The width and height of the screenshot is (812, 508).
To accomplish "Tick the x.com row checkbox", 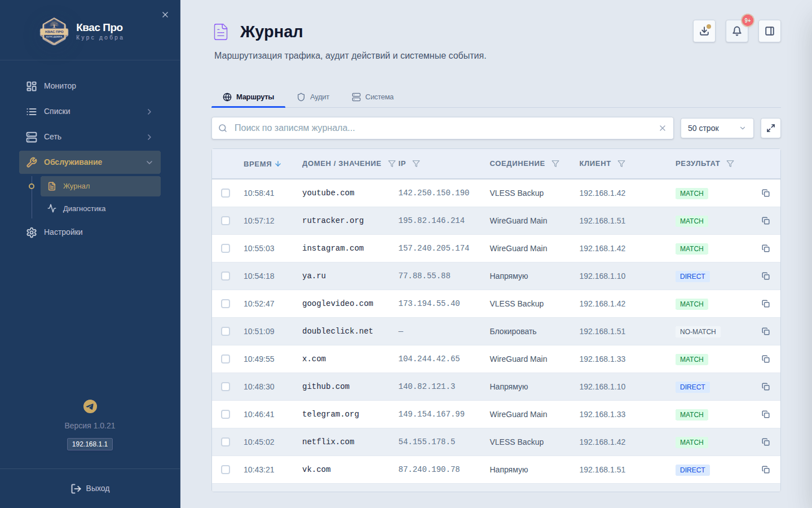I will [x=226, y=359].
